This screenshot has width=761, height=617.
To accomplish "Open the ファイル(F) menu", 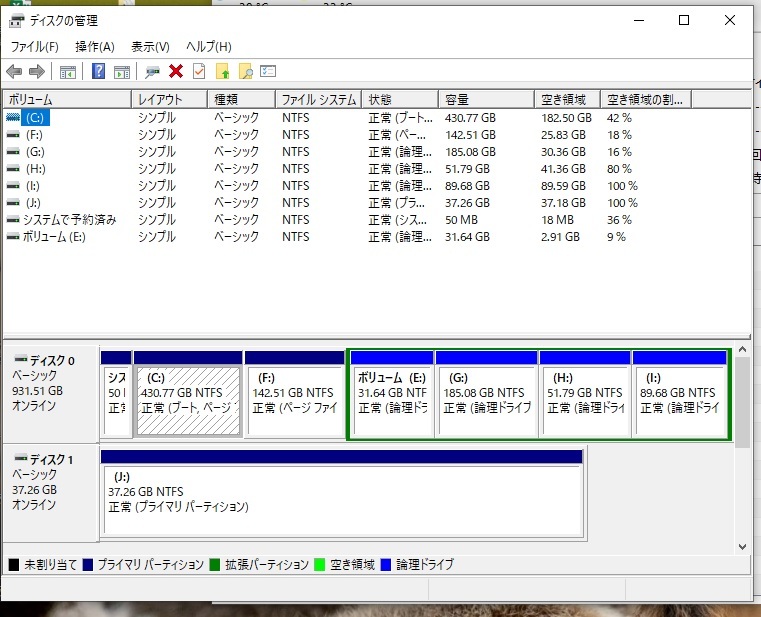I will [34, 47].
